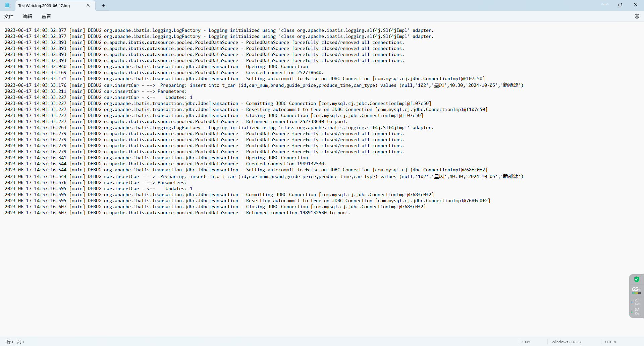Image resolution: width=644 pixels, height=346 pixels.
Task: Click 'Preparing: insert into t_car' at 14:57:16.544
Action: click(198, 177)
